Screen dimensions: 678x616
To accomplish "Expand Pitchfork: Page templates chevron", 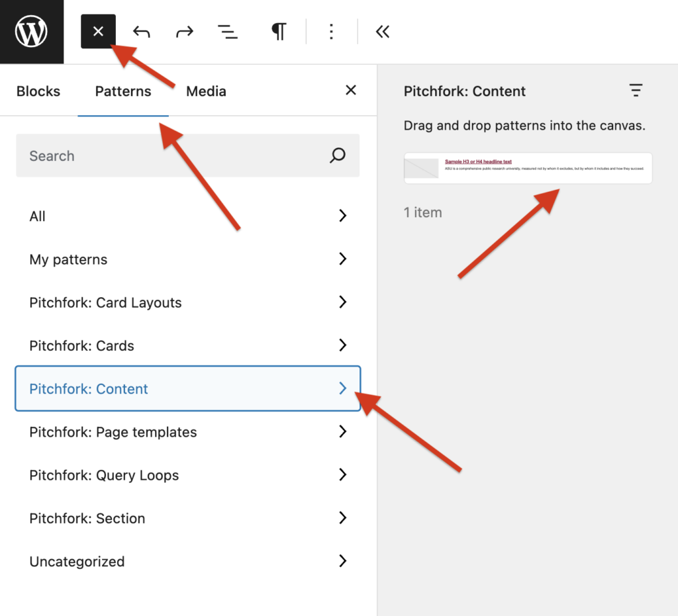I will point(342,431).
